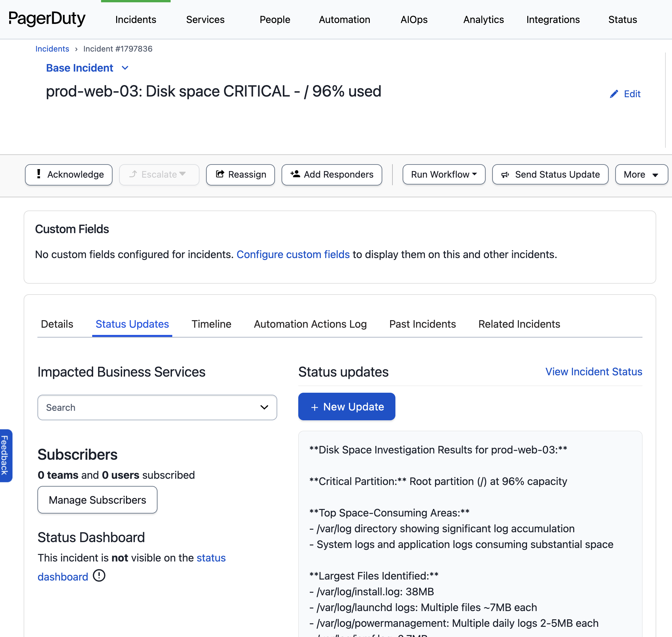
Task: Expand the Impacted Business Services search dropdown
Action: click(x=264, y=407)
